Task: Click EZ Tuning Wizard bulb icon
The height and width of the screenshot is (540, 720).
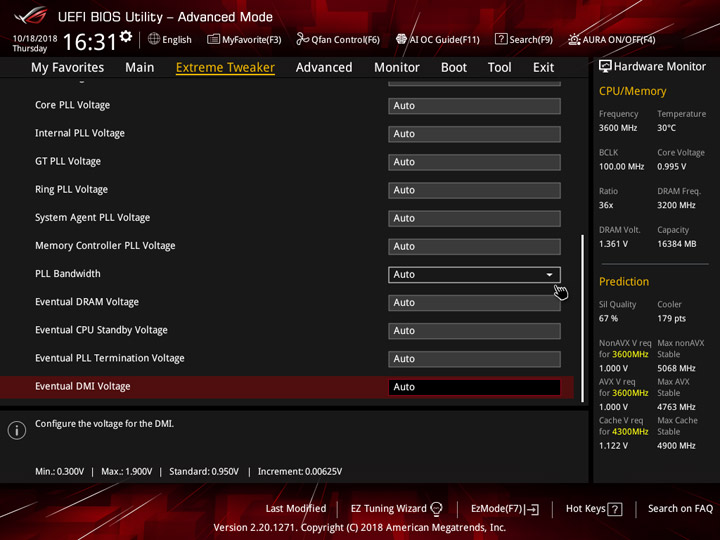Action: coord(436,509)
